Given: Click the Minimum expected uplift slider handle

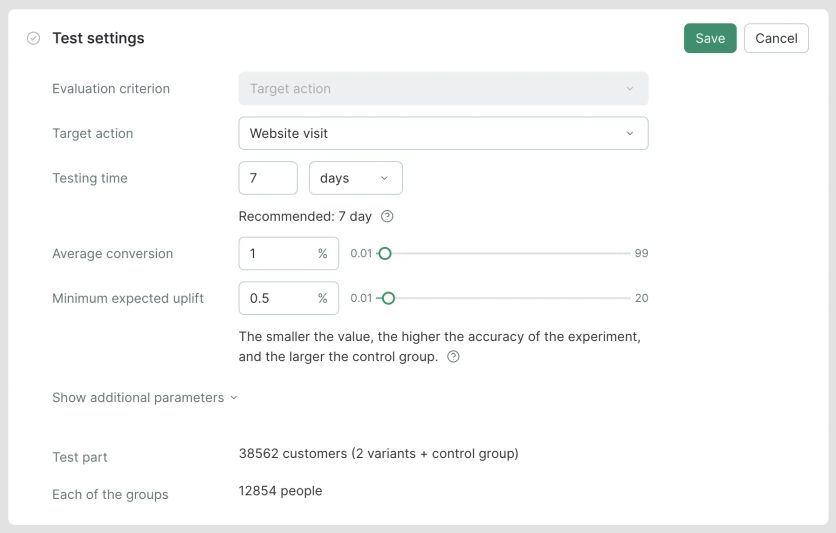Looking at the screenshot, I should [389, 298].
